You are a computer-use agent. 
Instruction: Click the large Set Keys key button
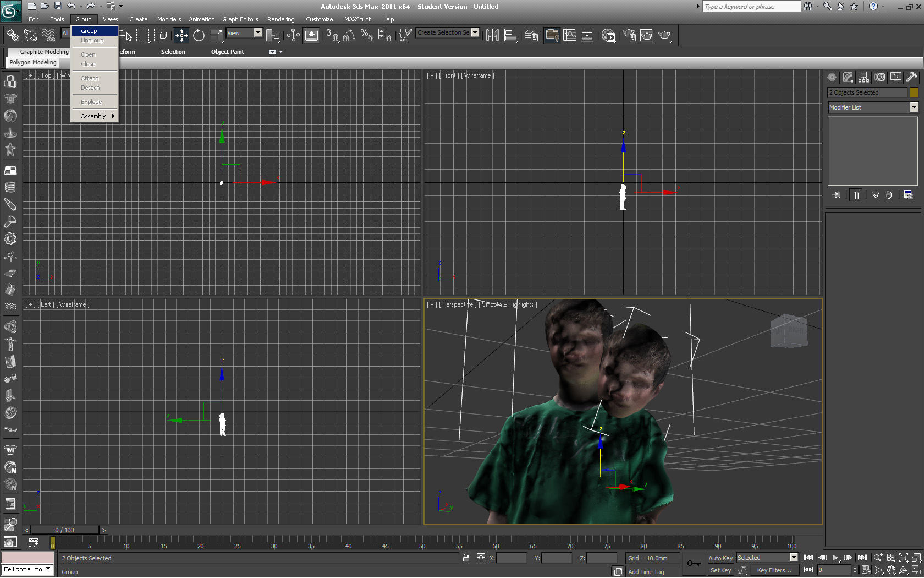click(x=694, y=564)
